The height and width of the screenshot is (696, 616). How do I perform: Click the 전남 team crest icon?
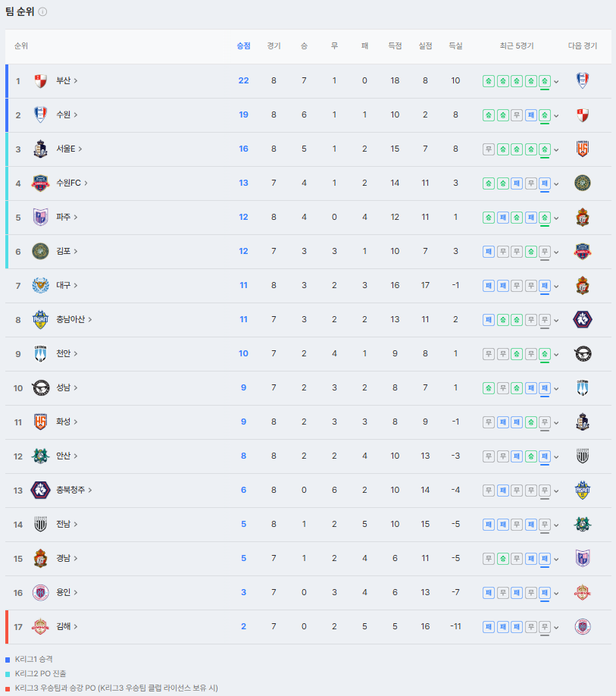coord(40,524)
